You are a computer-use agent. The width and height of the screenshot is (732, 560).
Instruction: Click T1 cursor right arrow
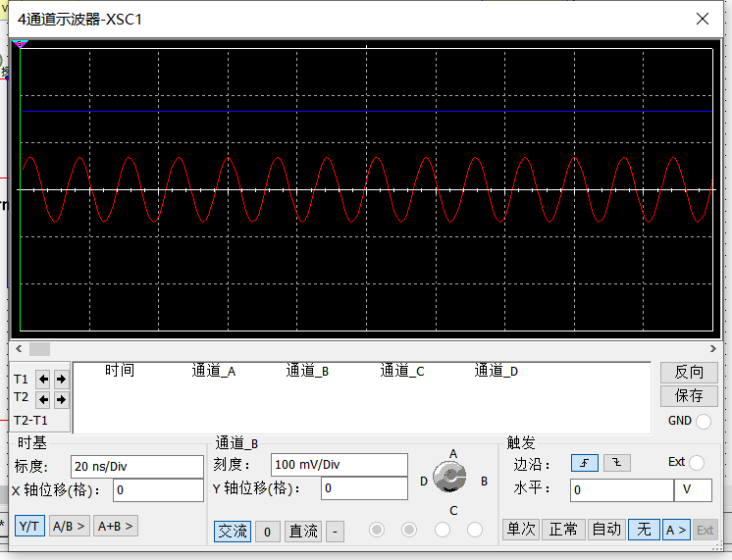point(61,379)
